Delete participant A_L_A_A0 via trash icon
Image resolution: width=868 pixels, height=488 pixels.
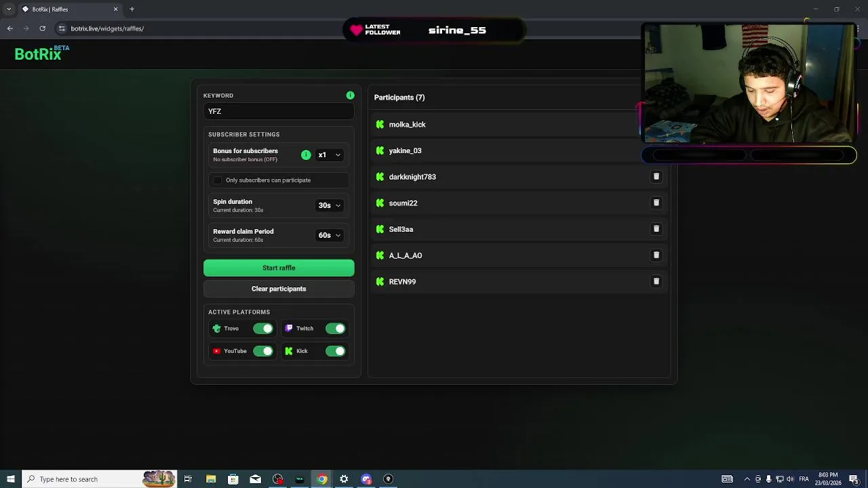tap(656, 256)
